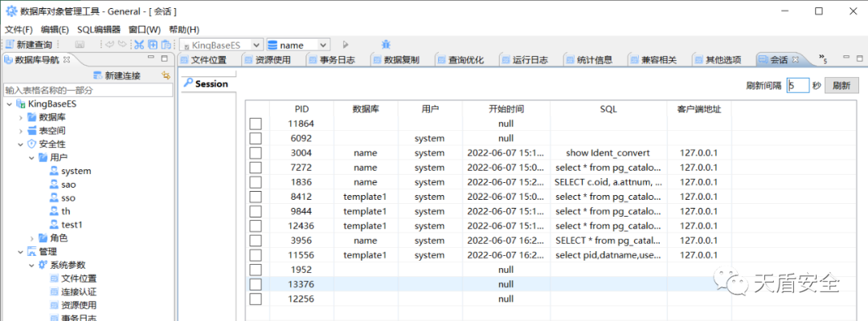Tick the checkbox for PID 11864 row

coord(256,124)
